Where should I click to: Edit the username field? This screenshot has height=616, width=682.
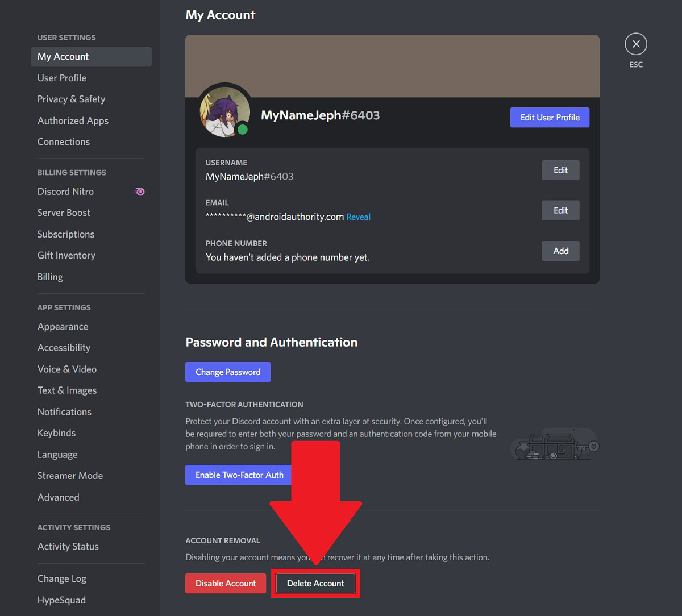tap(560, 170)
